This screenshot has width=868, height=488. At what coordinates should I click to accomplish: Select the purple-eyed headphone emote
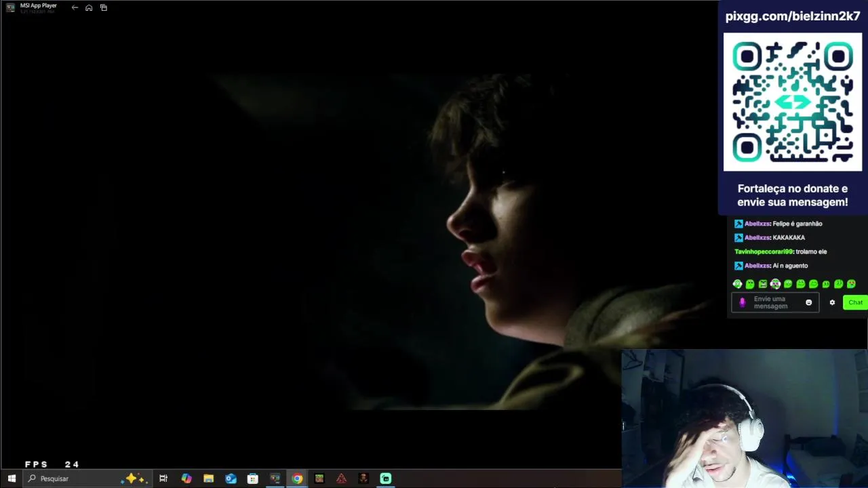click(775, 284)
